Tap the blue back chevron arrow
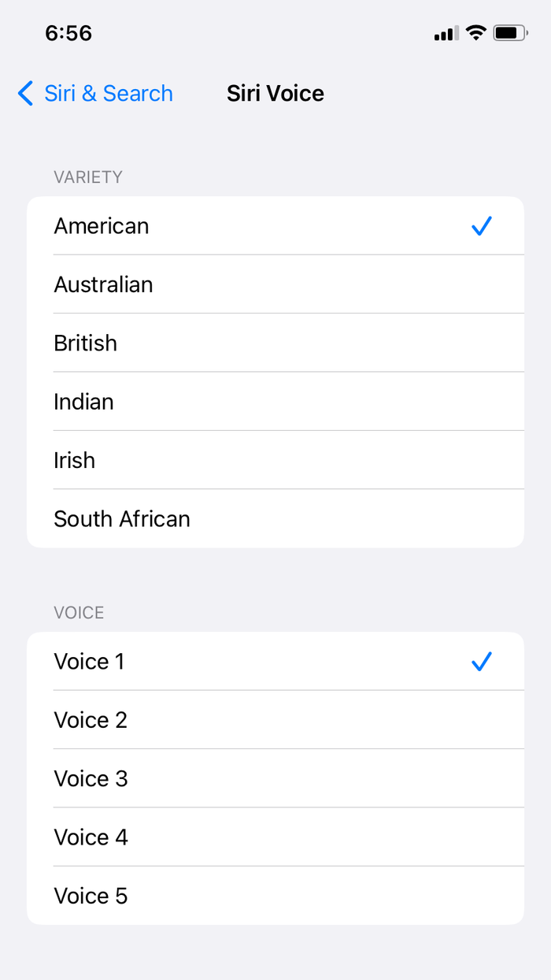The width and height of the screenshot is (551, 980). coord(24,93)
